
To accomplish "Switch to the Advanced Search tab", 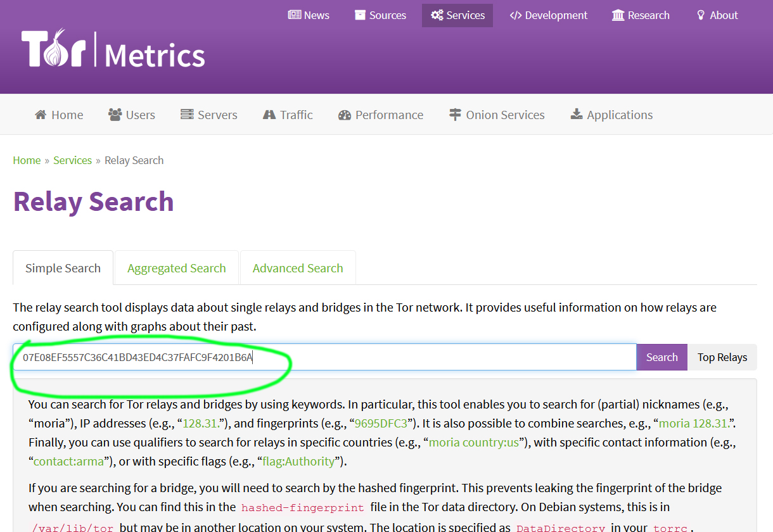I will click(298, 268).
